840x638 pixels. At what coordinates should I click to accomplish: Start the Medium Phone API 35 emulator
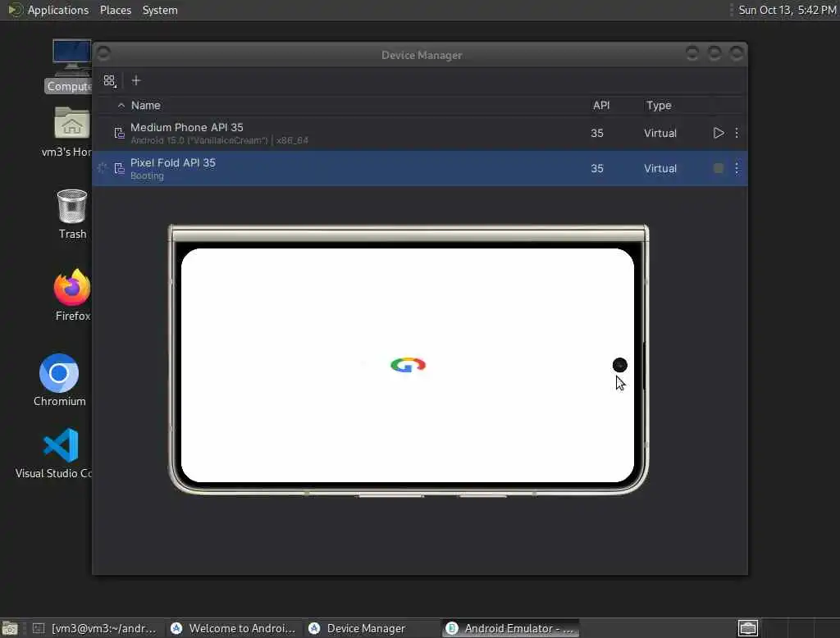coord(719,133)
